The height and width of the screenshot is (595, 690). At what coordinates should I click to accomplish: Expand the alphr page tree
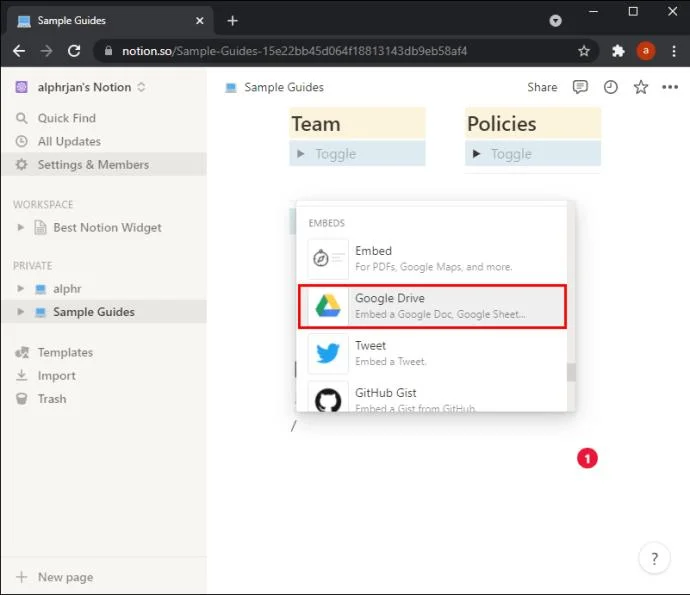click(x=20, y=288)
